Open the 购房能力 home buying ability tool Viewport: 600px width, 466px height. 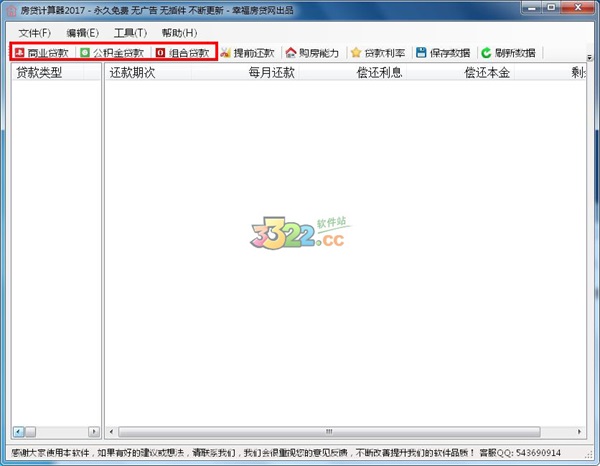coord(313,53)
